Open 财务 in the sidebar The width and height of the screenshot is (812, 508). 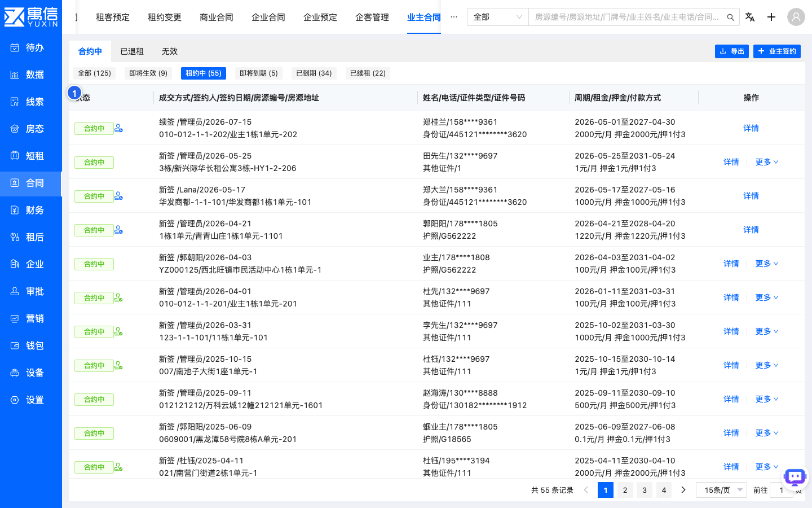tap(31, 210)
